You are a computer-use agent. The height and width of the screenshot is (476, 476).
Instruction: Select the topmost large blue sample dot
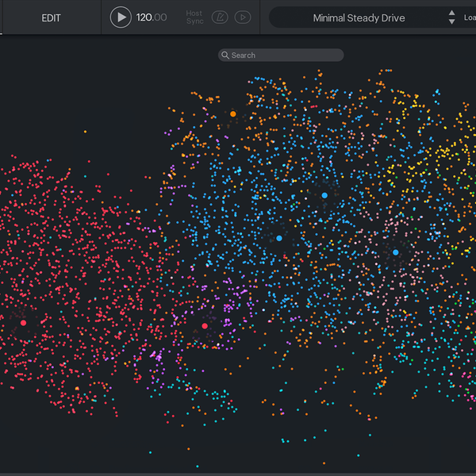324,195
